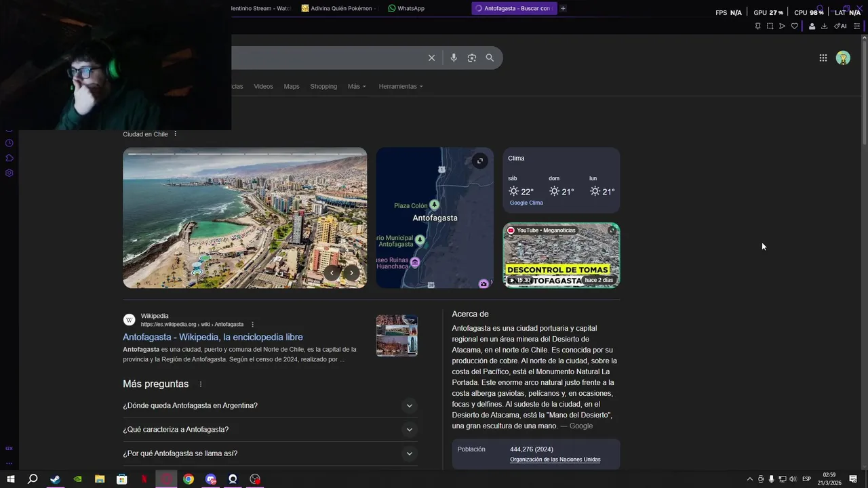Switch to the Adivina Quién Pokémon tab
The height and width of the screenshot is (488, 868).
tap(339, 8)
